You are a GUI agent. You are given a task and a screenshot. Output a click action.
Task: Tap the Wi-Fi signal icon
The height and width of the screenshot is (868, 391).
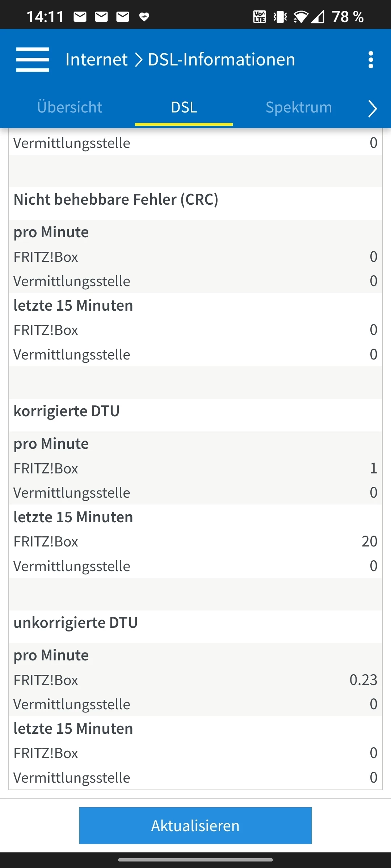click(x=300, y=17)
